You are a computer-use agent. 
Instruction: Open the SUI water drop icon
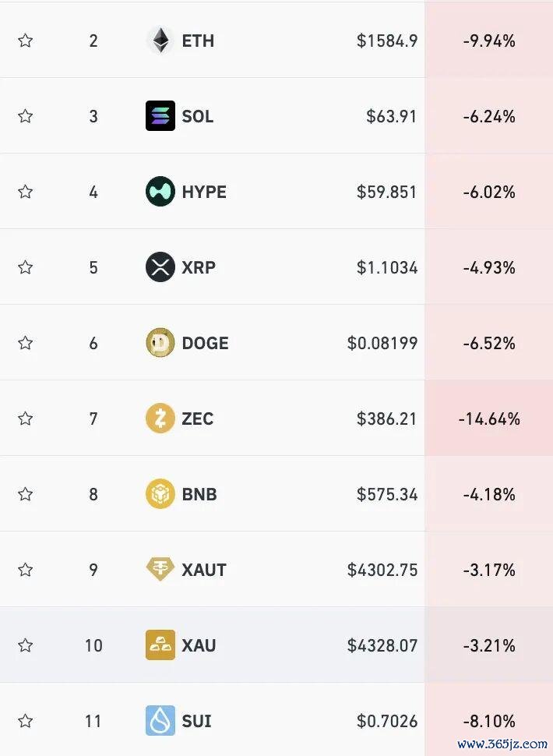(160, 720)
